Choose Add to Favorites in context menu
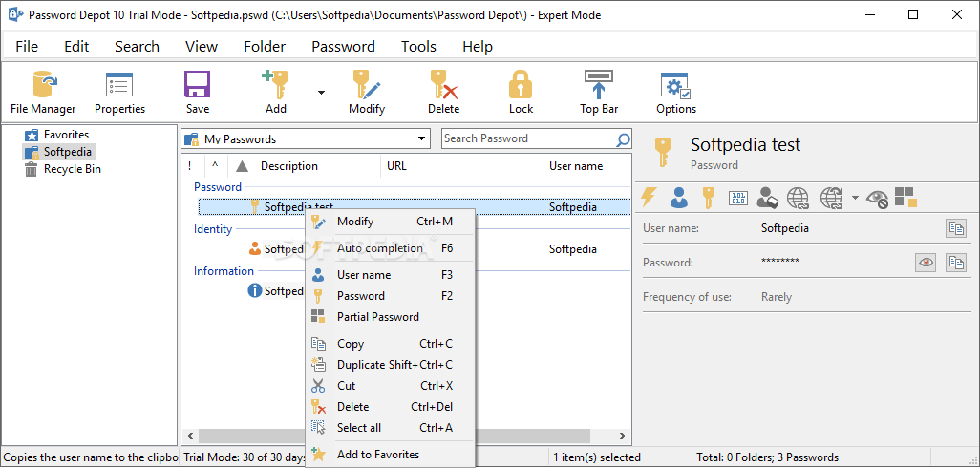This screenshot has height=468, width=980. click(390, 455)
